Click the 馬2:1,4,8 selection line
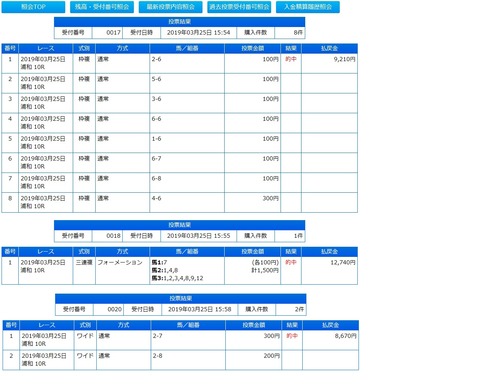The width and height of the screenshot is (480, 384). pos(165,270)
